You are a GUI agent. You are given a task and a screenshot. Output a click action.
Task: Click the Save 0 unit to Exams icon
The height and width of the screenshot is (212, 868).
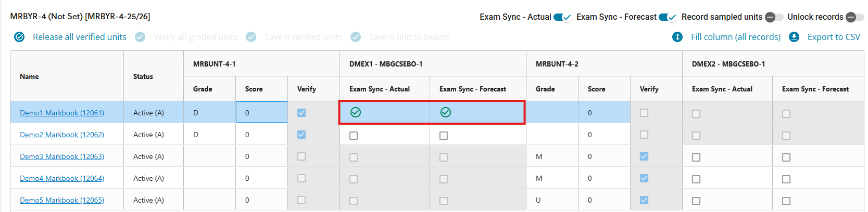coord(356,37)
